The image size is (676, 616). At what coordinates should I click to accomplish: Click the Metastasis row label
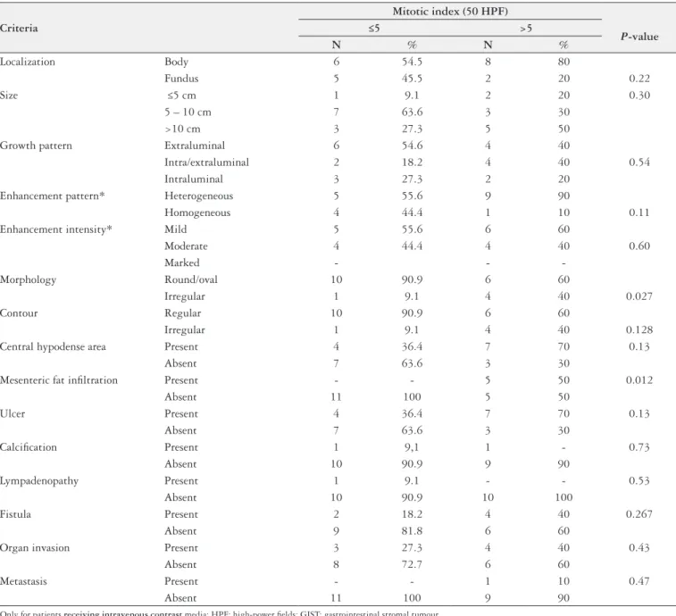click(x=23, y=581)
